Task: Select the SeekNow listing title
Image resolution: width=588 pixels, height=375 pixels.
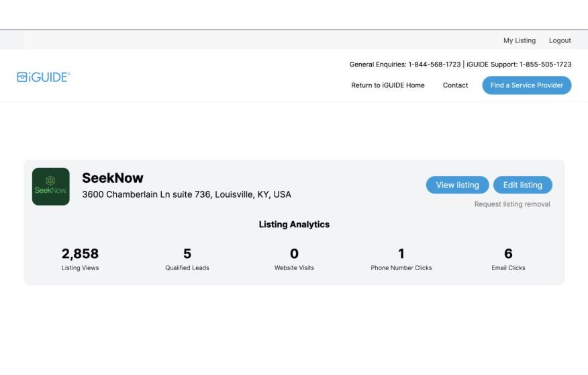Action: click(x=113, y=178)
